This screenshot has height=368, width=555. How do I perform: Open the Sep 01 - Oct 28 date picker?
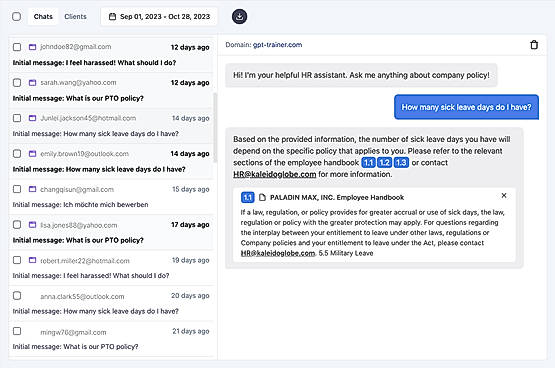[x=159, y=17]
